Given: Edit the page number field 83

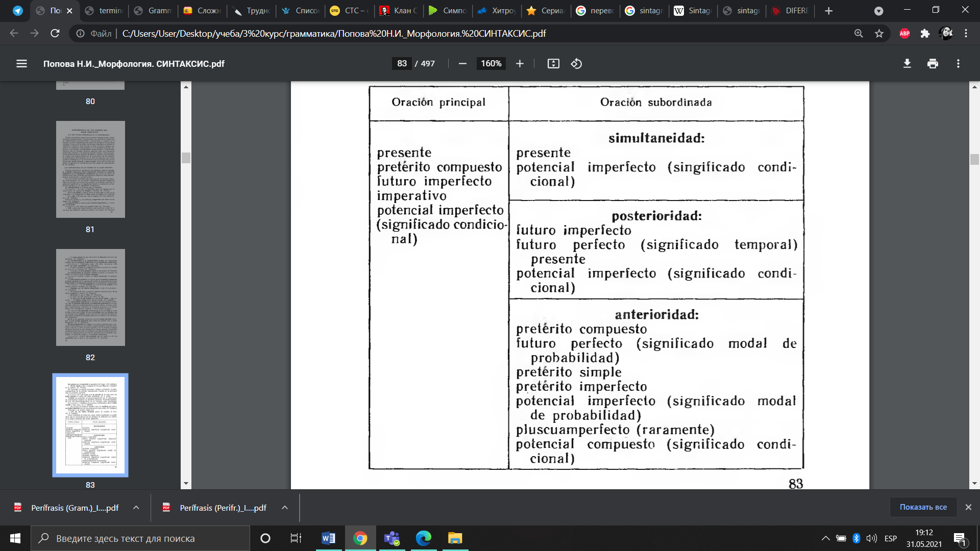Looking at the screenshot, I should [402, 64].
